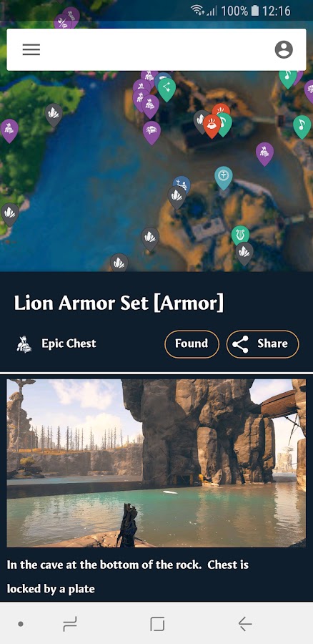
Task: Tap the red map marker
Action: (212, 125)
